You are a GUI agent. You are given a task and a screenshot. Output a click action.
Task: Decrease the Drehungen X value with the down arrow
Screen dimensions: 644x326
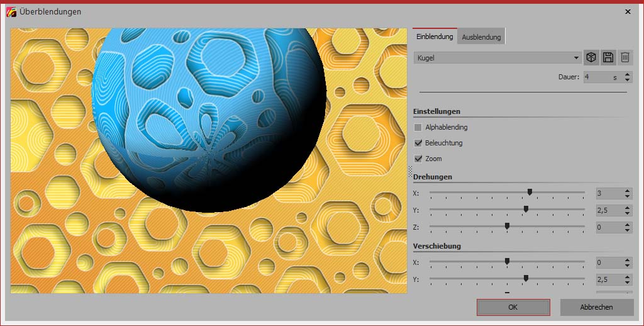[x=627, y=196]
